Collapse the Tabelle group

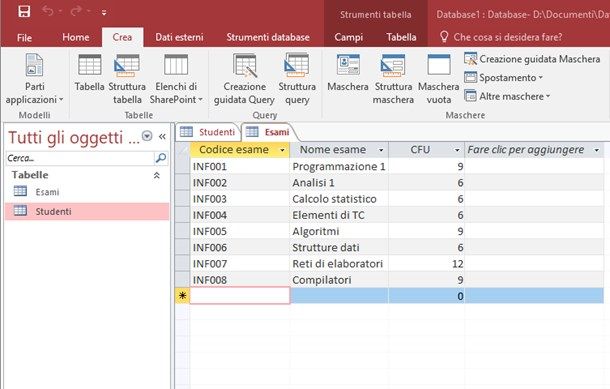[x=156, y=175]
